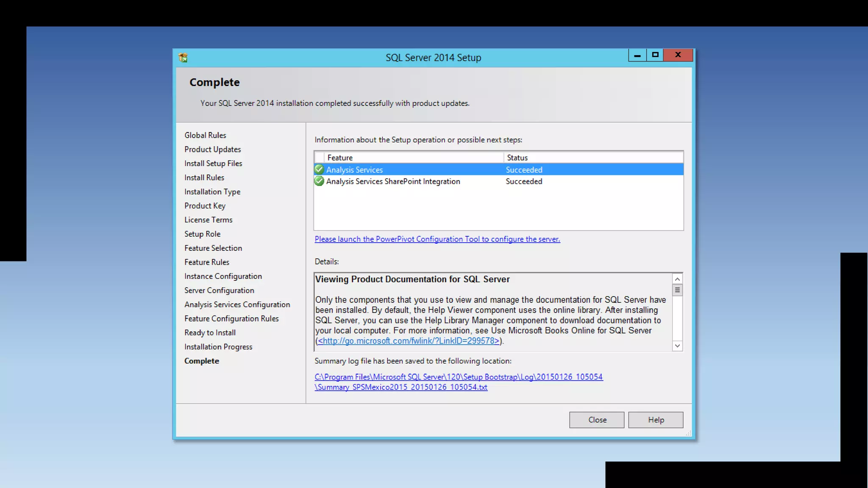Click the Feature Selection step in sidebar
This screenshot has height=488, width=868.
pyautogui.click(x=213, y=248)
